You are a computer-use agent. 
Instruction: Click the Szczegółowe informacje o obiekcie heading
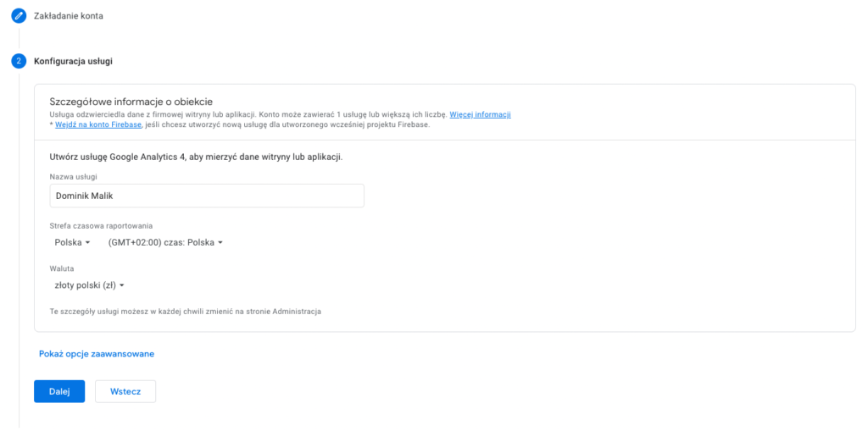(131, 102)
